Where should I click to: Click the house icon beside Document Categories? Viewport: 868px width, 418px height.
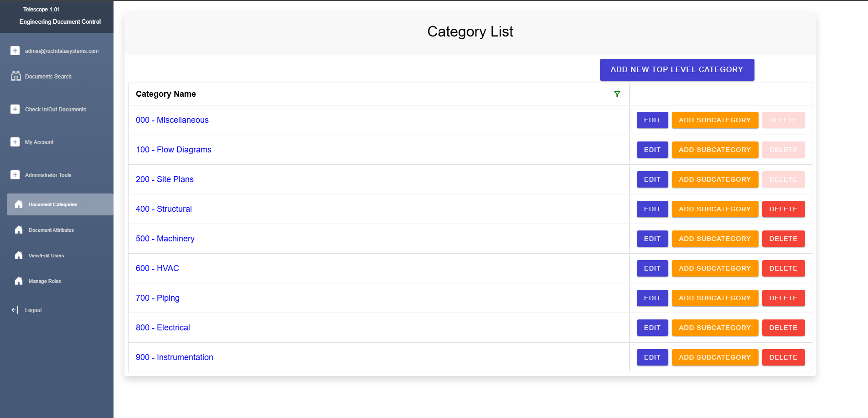point(19,204)
